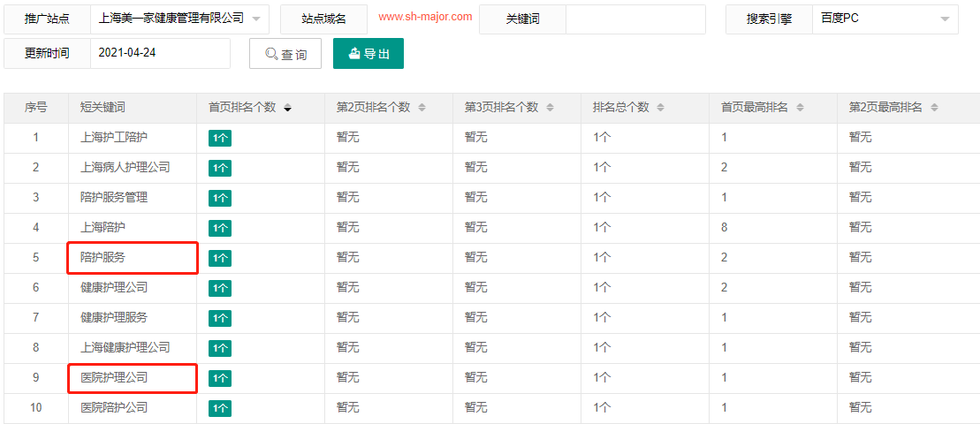Click the 序号 column header
The width and height of the screenshot is (980, 424).
pos(36,108)
